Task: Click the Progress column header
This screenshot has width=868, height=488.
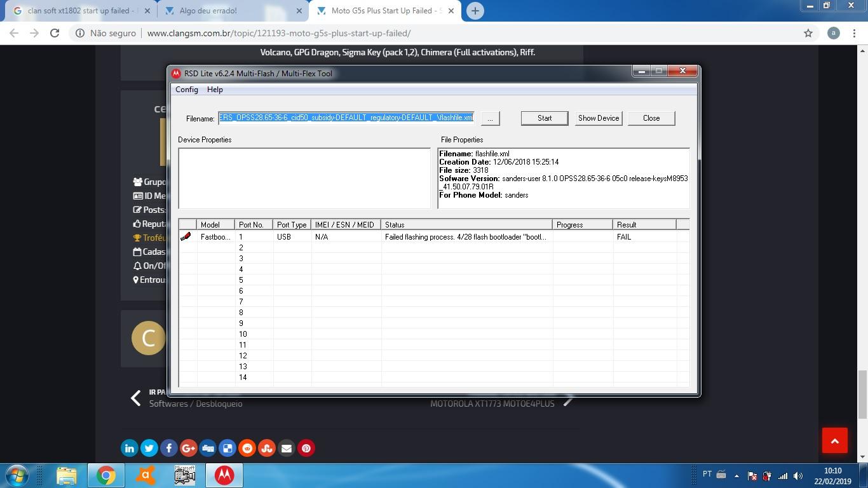Action: click(x=583, y=224)
